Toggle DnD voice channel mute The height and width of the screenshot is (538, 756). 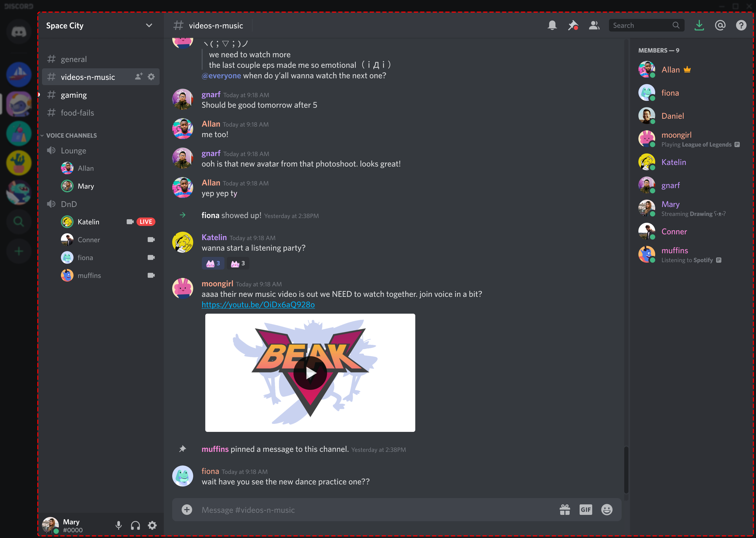click(52, 204)
